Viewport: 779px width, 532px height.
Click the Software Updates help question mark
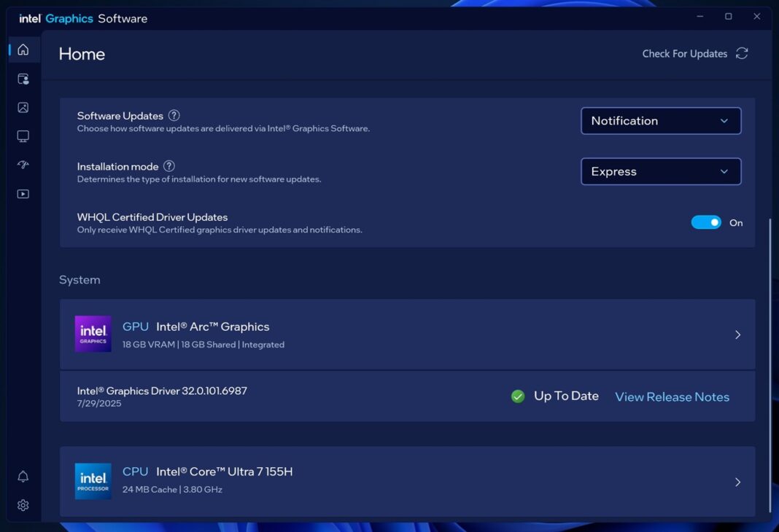point(174,114)
